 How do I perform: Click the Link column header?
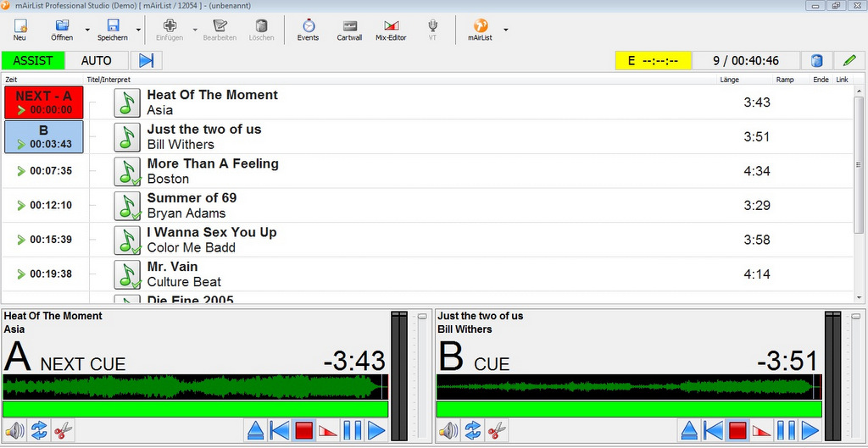[x=843, y=80]
